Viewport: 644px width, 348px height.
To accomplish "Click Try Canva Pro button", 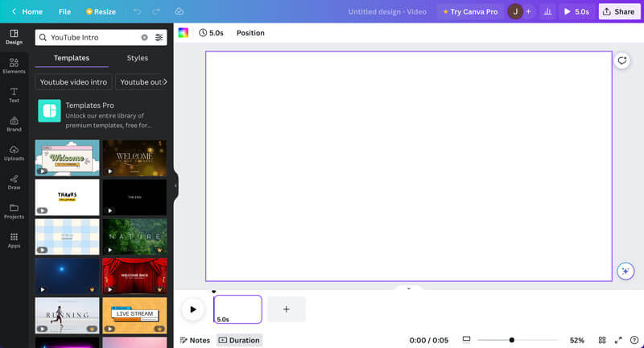I will click(470, 11).
